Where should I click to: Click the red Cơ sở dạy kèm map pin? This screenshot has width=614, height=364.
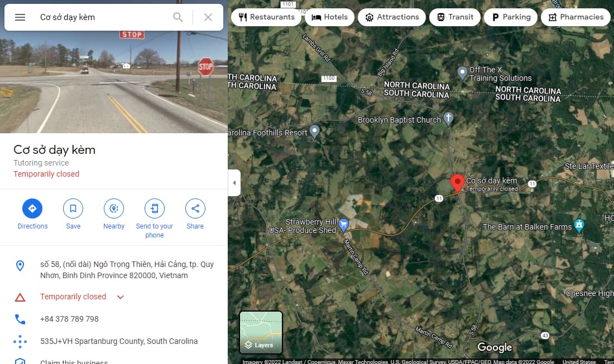pos(457,184)
